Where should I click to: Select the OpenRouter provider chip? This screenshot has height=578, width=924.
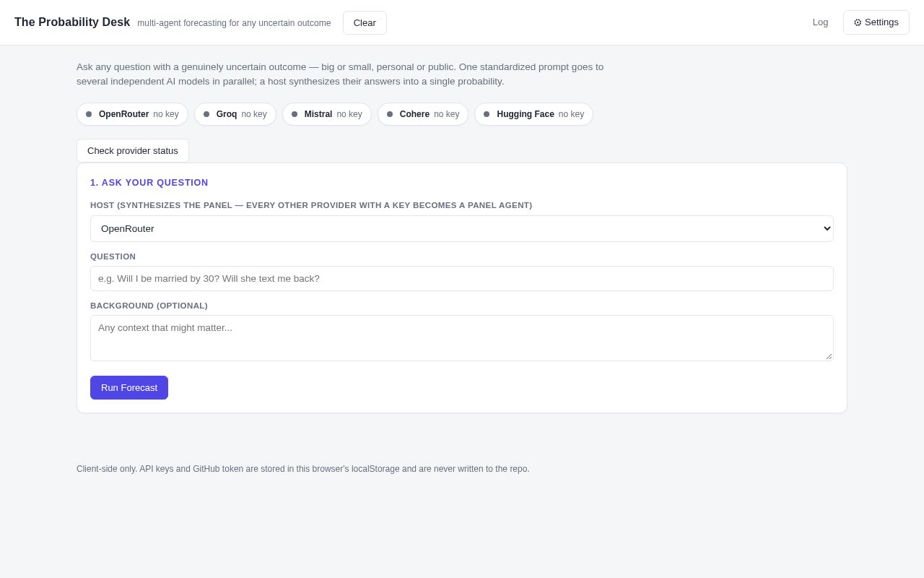click(x=132, y=114)
